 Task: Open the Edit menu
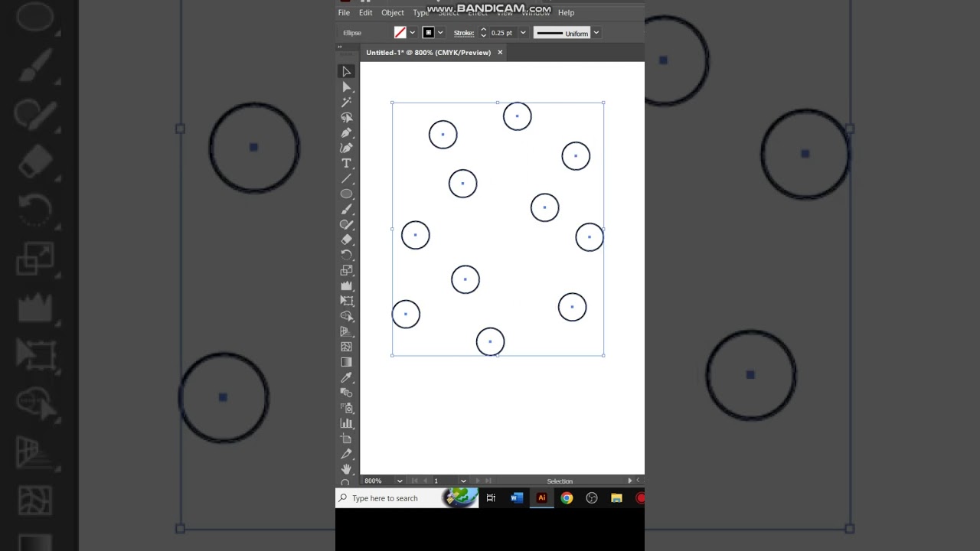[366, 12]
